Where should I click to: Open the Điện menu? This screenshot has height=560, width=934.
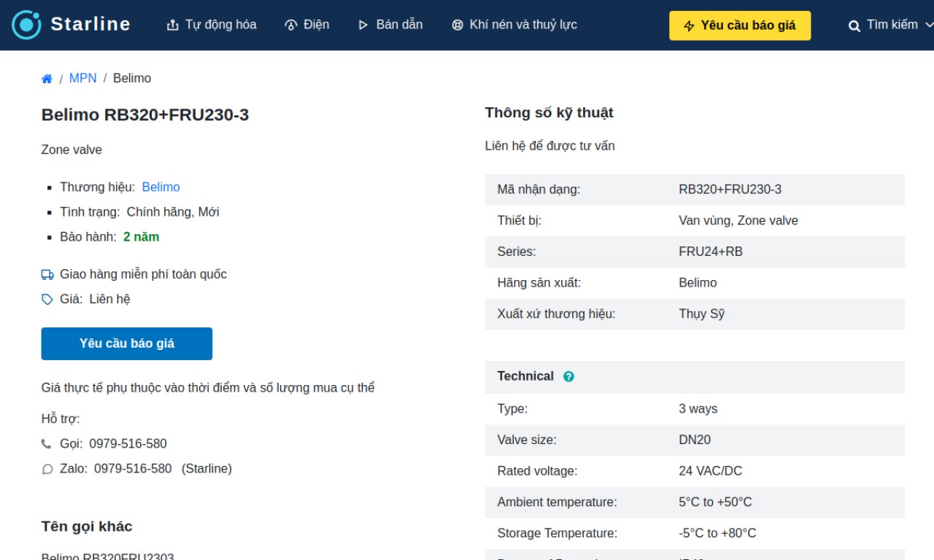tap(307, 25)
